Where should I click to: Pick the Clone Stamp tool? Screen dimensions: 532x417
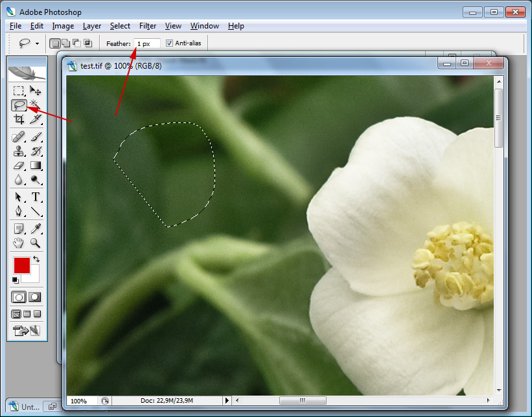[x=19, y=152]
